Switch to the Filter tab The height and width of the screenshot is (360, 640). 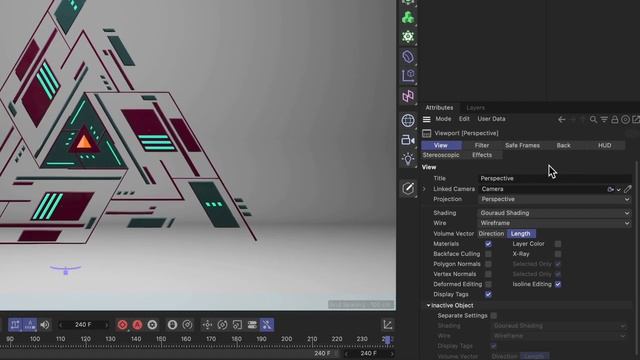click(482, 145)
